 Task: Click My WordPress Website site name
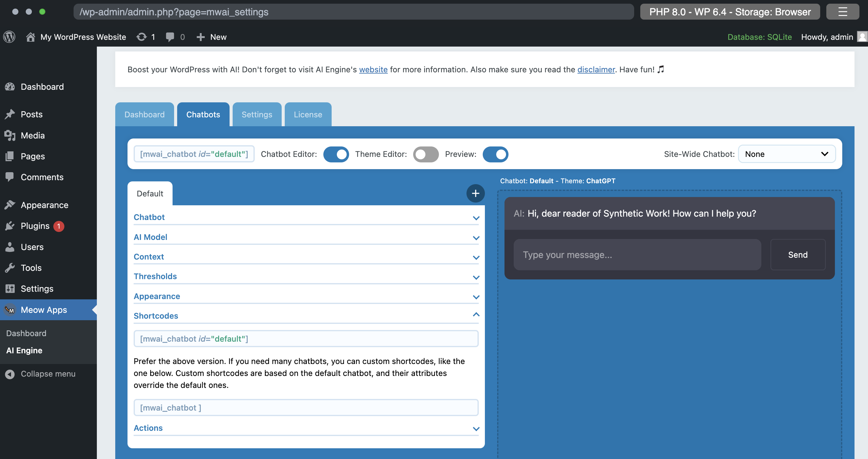click(x=83, y=37)
